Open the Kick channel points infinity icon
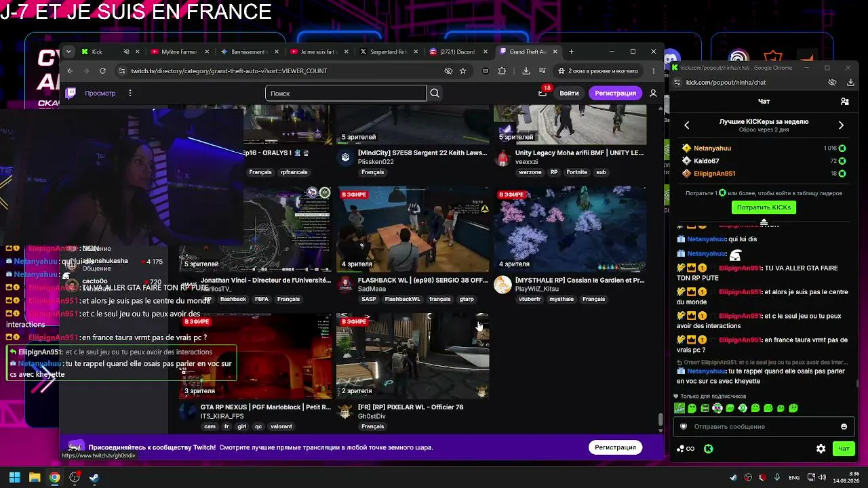The image size is (868, 488). point(686,449)
